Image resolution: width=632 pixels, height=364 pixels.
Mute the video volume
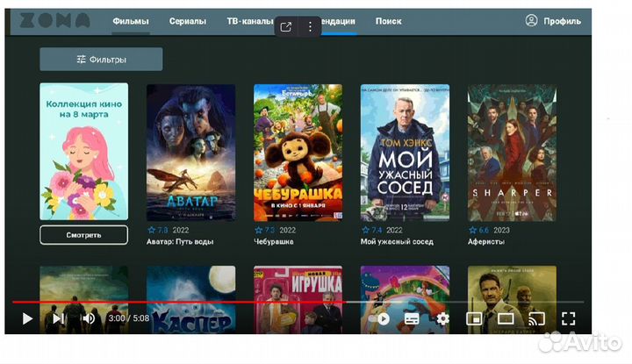click(88, 318)
